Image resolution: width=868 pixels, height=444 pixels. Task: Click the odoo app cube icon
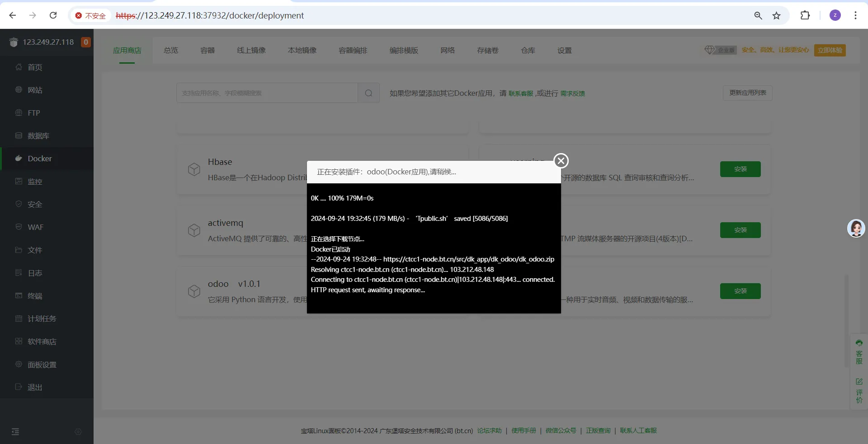click(x=194, y=291)
